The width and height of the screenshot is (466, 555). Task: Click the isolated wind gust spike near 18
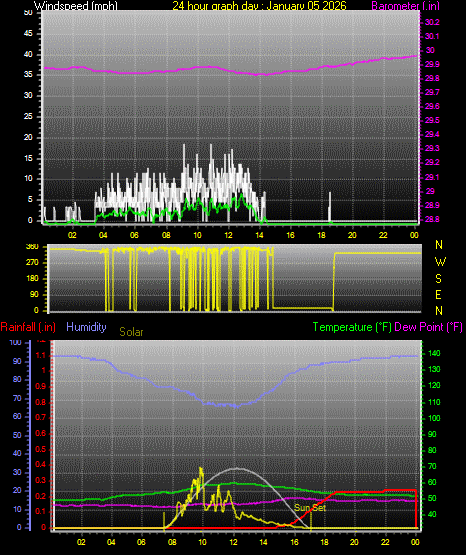pyautogui.click(x=330, y=207)
